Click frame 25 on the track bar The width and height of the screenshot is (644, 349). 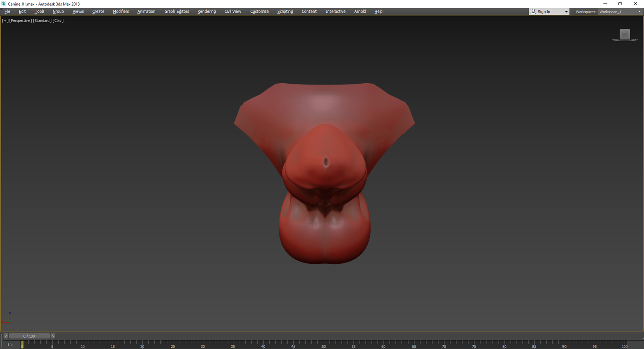pyautogui.click(x=173, y=345)
